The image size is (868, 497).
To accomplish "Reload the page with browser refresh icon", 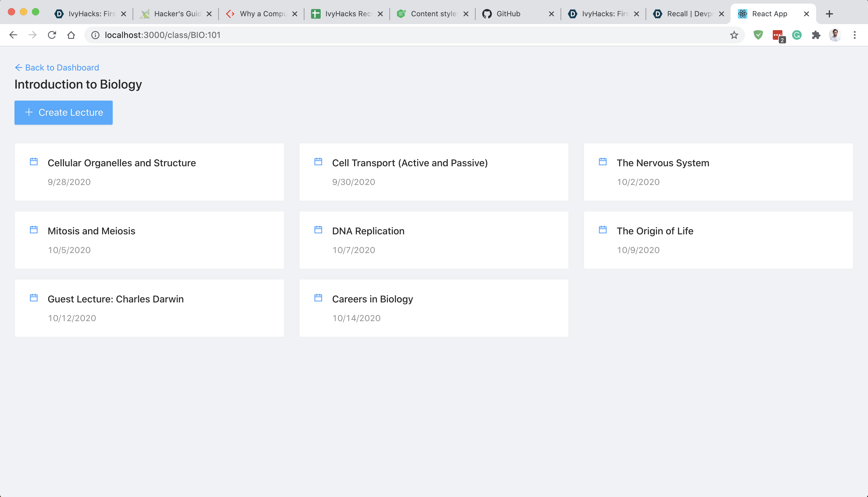I will pyautogui.click(x=52, y=35).
